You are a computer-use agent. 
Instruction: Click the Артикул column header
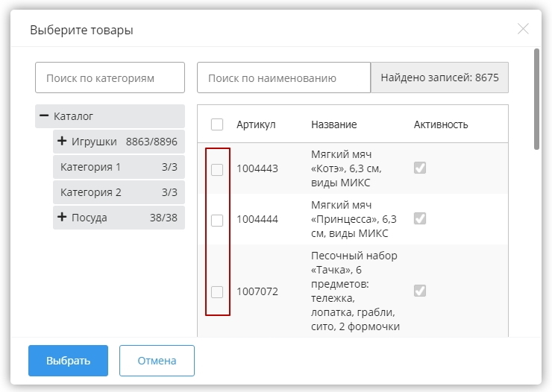256,124
